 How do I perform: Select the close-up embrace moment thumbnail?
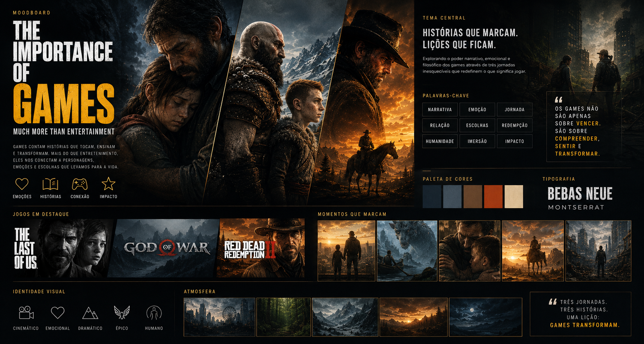(470, 250)
